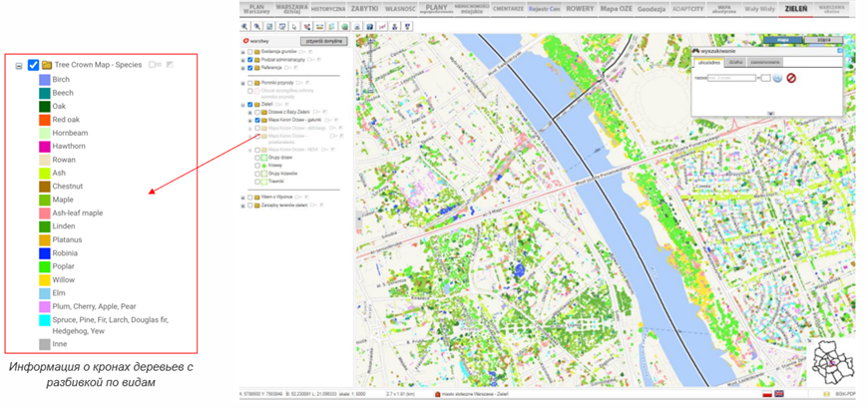
Task: Click the English flag language icon
Action: pyautogui.click(x=778, y=395)
